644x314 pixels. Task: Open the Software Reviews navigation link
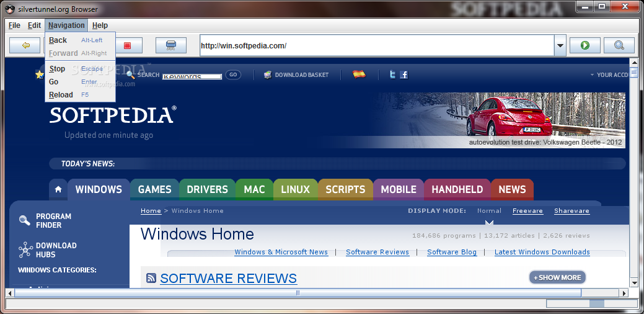377,252
